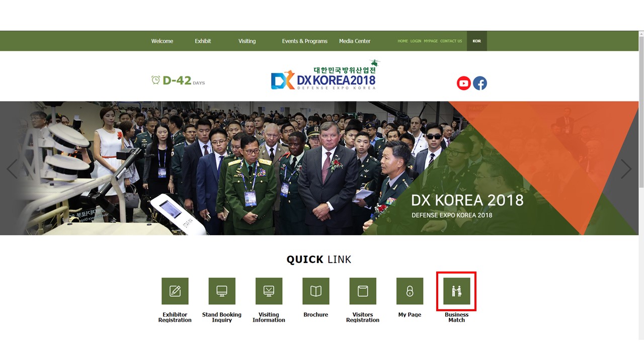
Task: Open the Visiting menu
Action: (x=247, y=41)
